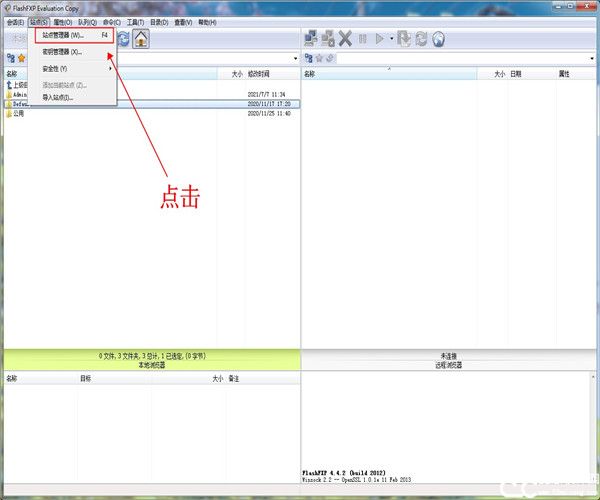Click the home folder icon in local toolbar
The image size is (600, 500).
click(141, 38)
